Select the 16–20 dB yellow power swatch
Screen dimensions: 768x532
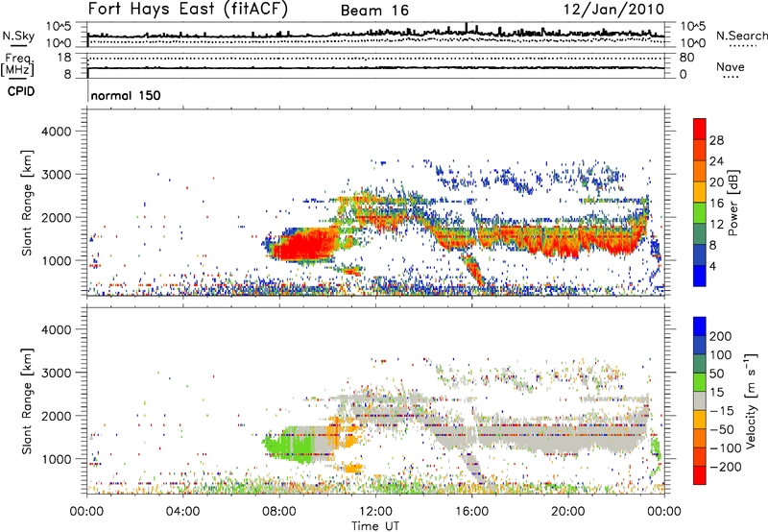point(700,192)
